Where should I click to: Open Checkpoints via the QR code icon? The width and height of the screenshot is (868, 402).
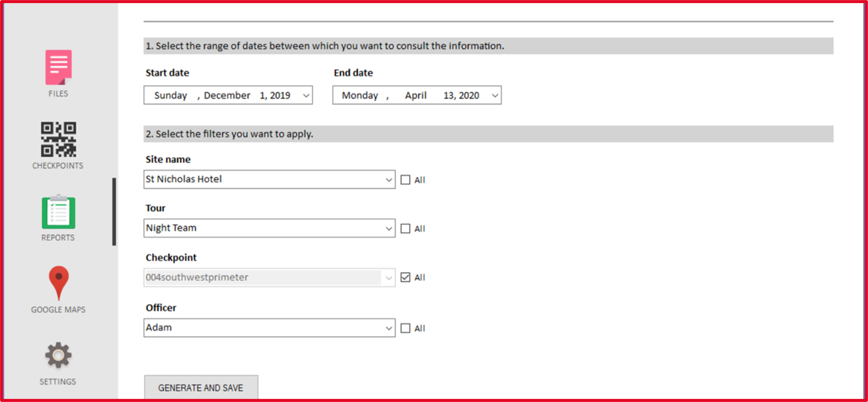(58, 139)
